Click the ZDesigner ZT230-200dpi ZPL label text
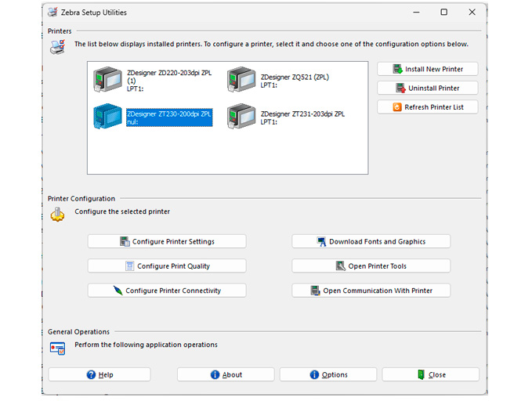Viewport: 532px width, 401px height. [x=169, y=117]
